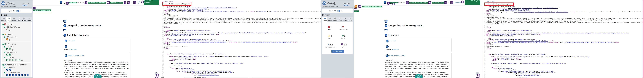
Task: Click the heading-level icon beside 'Available courses' heading
Action: point(65,35)
